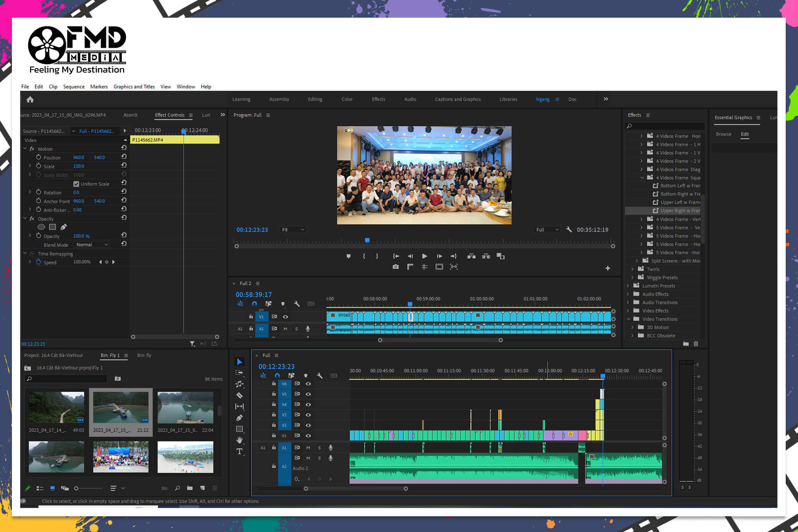Screen dimensions: 798x532
Task: Play the sequence in the Program monitor
Action: 424,256
